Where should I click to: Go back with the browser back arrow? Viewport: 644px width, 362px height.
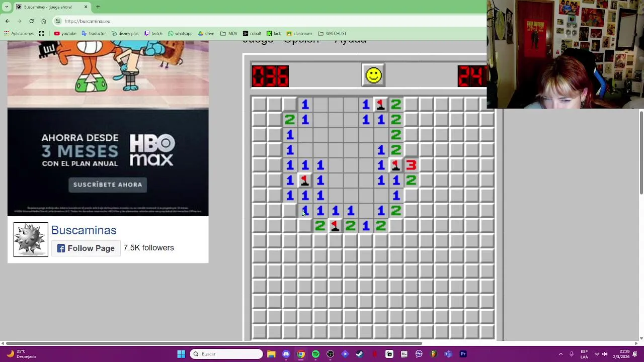(7, 21)
